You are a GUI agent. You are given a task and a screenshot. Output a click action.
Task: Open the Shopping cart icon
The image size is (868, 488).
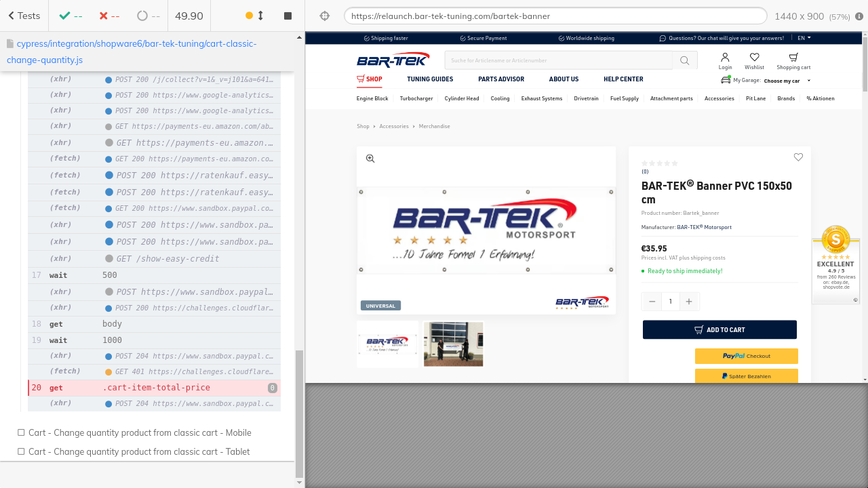[793, 58]
